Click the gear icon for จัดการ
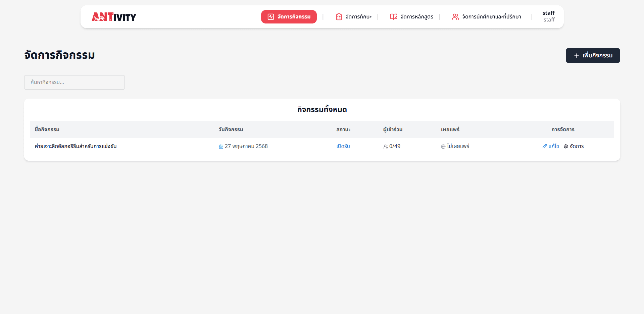644x314 pixels. click(566, 146)
